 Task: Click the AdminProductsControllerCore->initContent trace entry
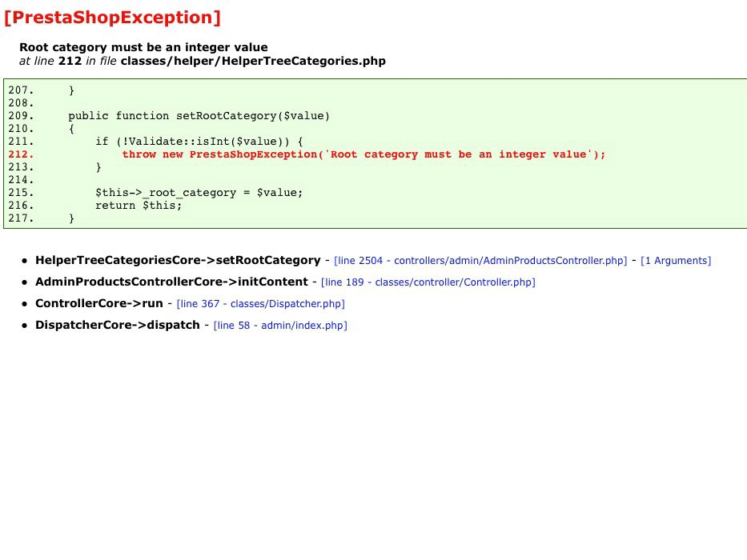pyautogui.click(x=171, y=282)
